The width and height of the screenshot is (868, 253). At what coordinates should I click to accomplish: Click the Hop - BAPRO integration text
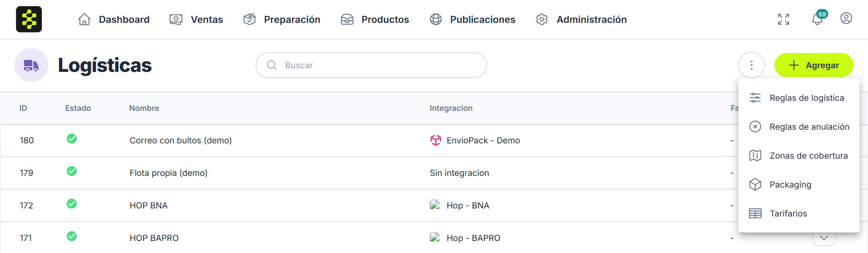click(473, 238)
